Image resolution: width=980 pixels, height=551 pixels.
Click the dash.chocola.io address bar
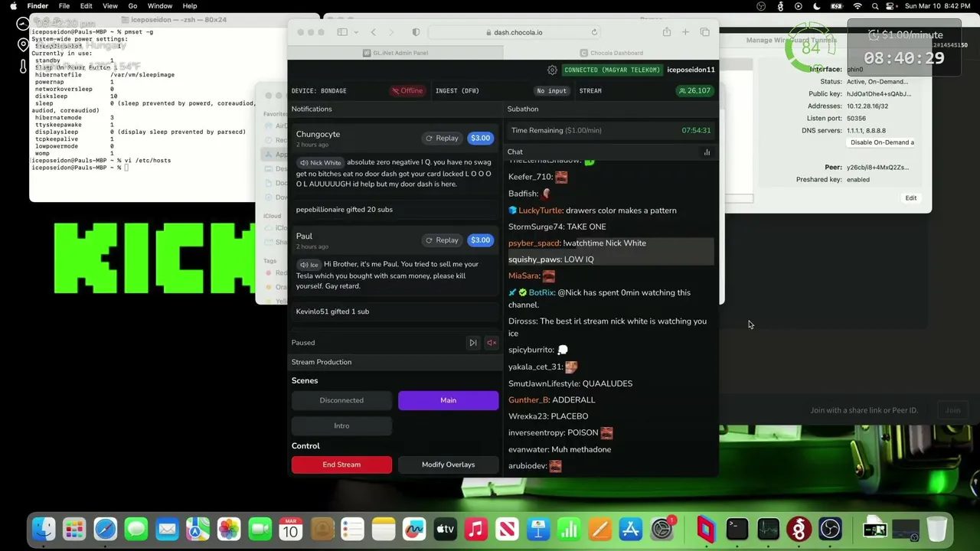514,32
